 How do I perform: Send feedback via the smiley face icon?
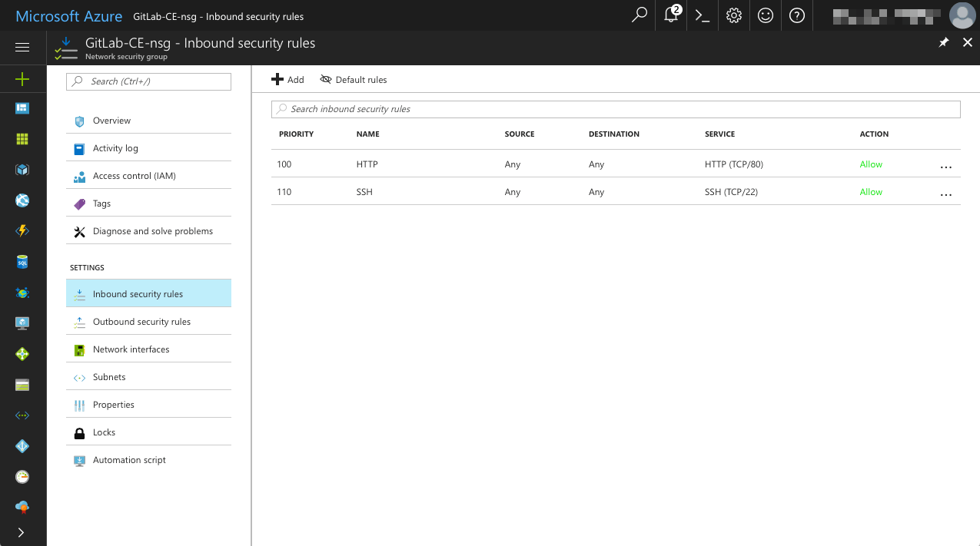tap(765, 15)
